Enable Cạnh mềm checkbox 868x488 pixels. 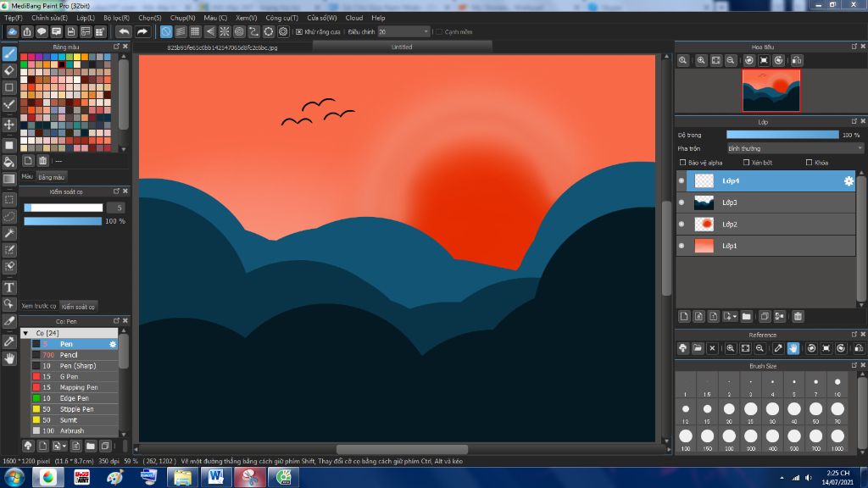[x=439, y=32]
